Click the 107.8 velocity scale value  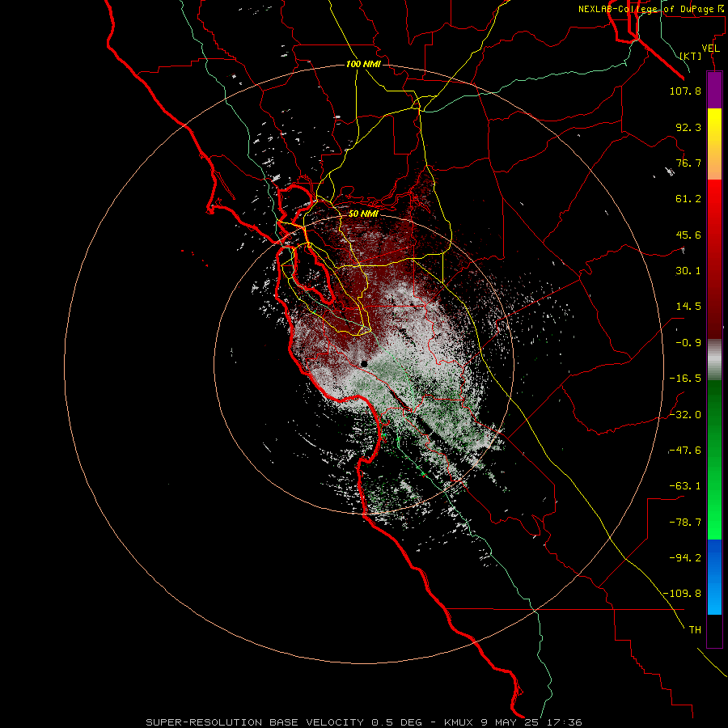click(685, 91)
